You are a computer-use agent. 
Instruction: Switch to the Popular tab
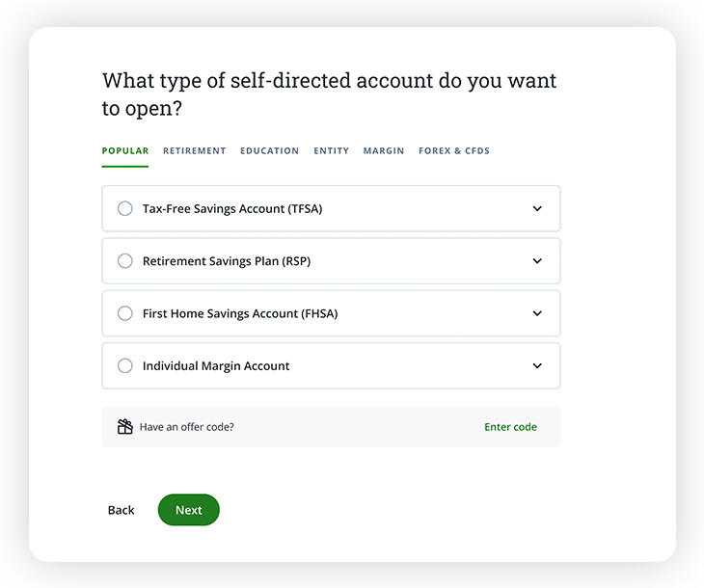[x=125, y=151]
